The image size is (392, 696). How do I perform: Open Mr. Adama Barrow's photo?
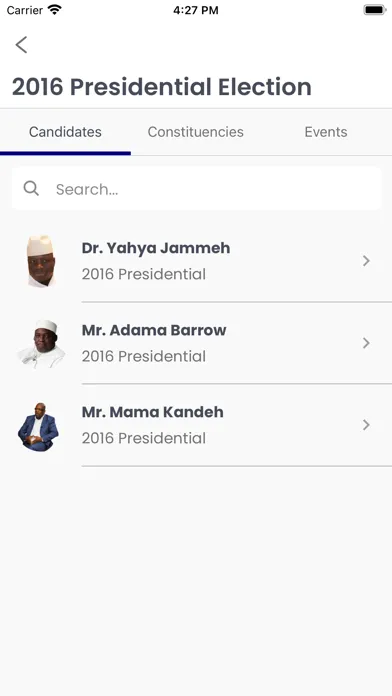41,344
